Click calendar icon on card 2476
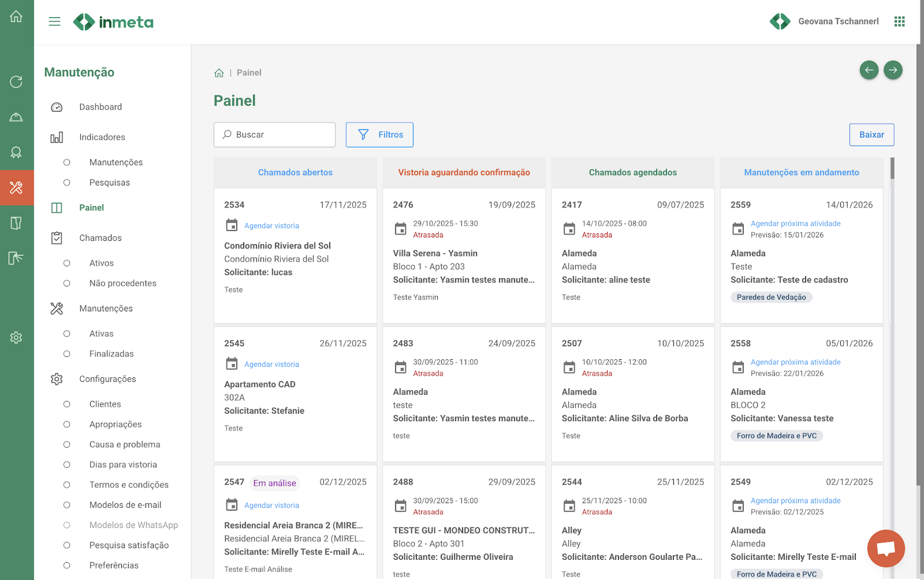Screen dimensions: 924x580 [400, 229]
